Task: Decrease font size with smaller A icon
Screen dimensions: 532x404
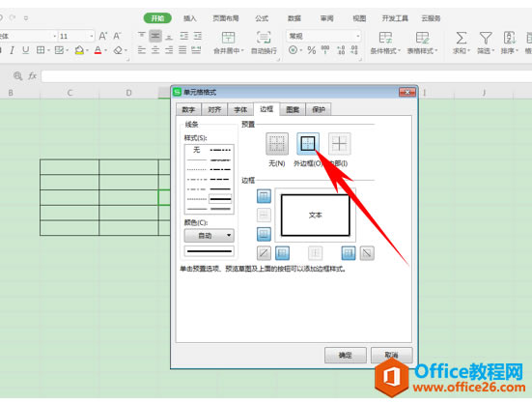Action: click(117, 36)
